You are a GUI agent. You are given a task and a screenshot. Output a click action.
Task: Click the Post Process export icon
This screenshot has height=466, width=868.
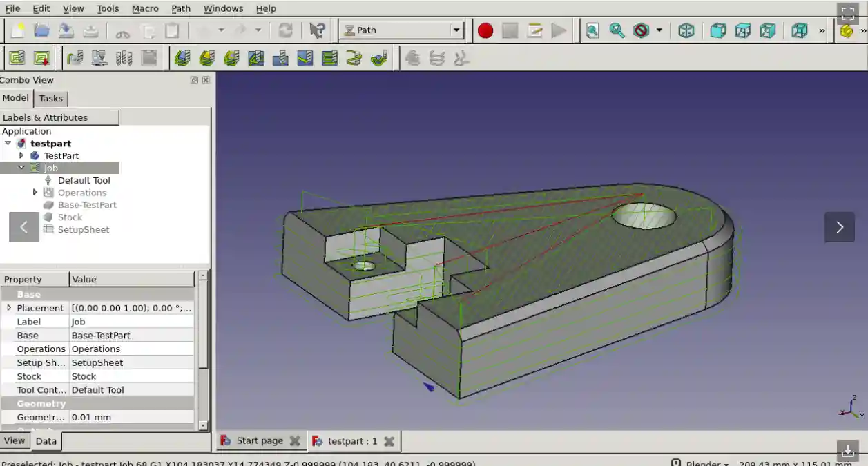[41, 58]
